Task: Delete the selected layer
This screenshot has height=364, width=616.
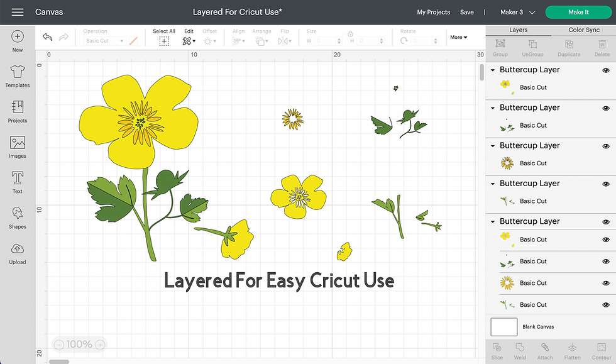Action: [602, 48]
